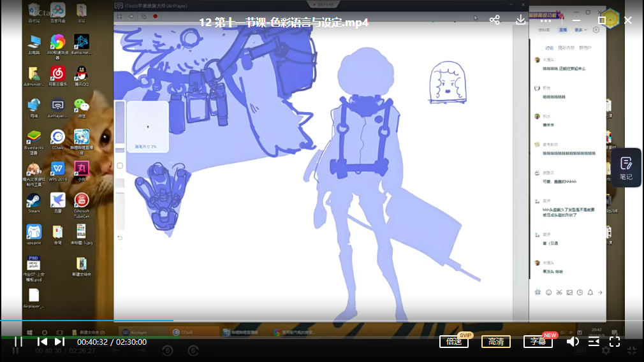The height and width of the screenshot is (362, 644).
Task: Seek using the video progress bar
Action: coord(322,321)
